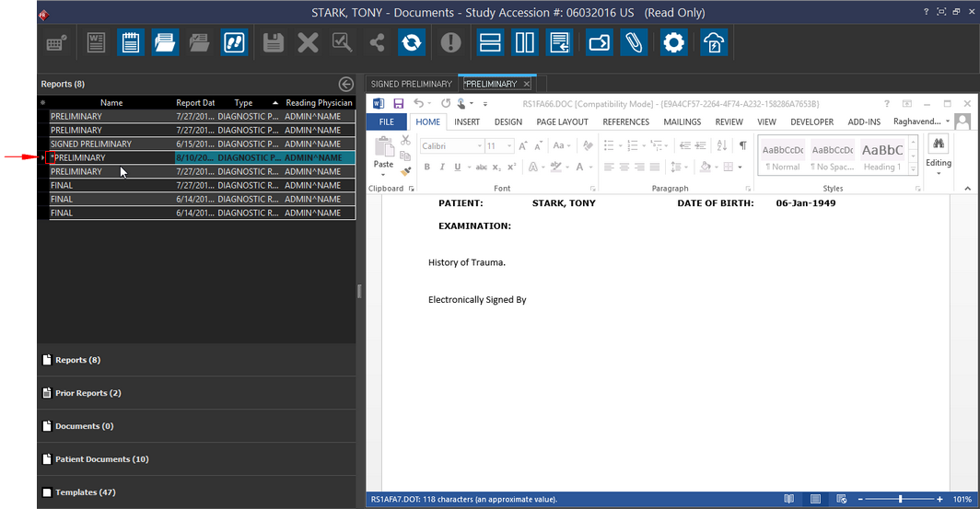Select the horizontal split layout icon
Screen dimensions: 980x509
pyautogui.click(x=490, y=43)
